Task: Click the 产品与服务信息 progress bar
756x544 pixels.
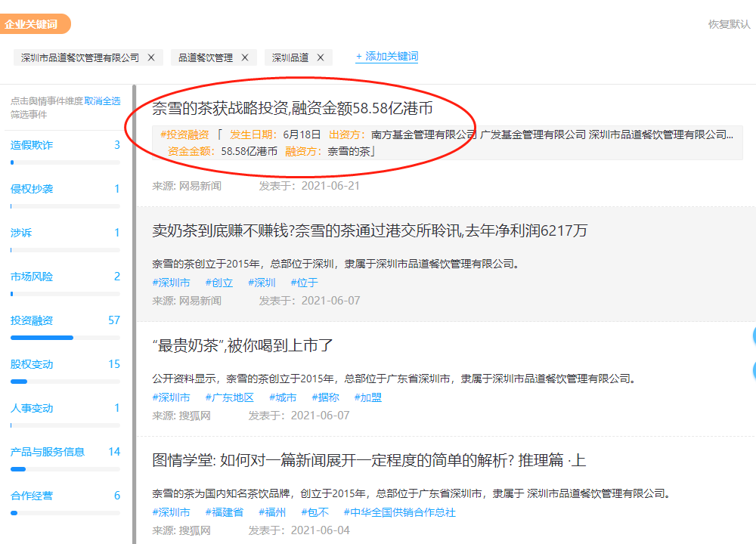Action: pos(65,469)
